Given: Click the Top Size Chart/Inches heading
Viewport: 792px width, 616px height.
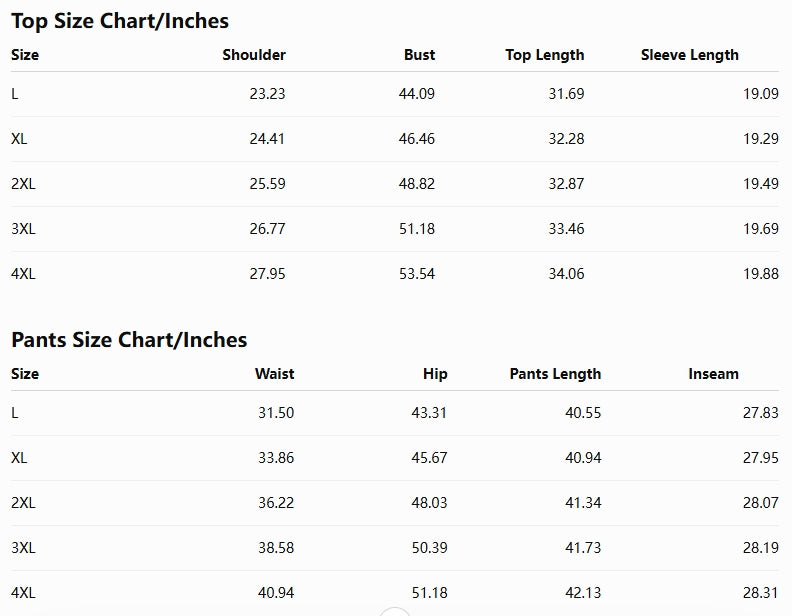Looking at the screenshot, I should [120, 21].
